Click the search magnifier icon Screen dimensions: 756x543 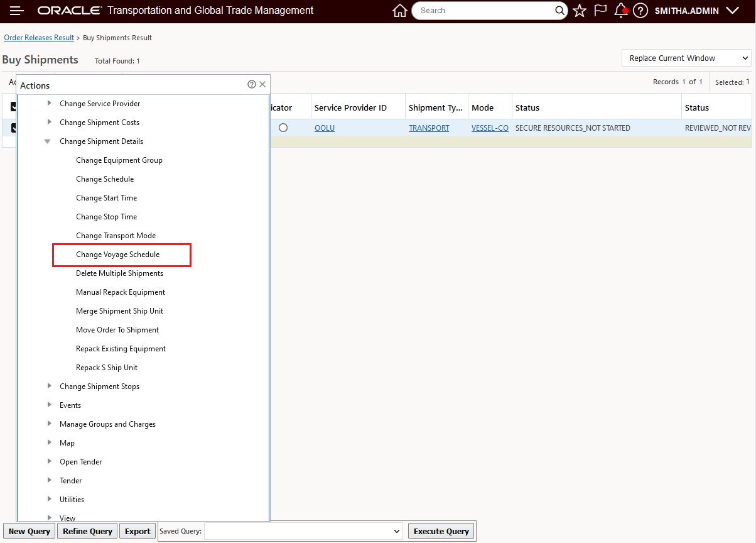[x=560, y=11]
